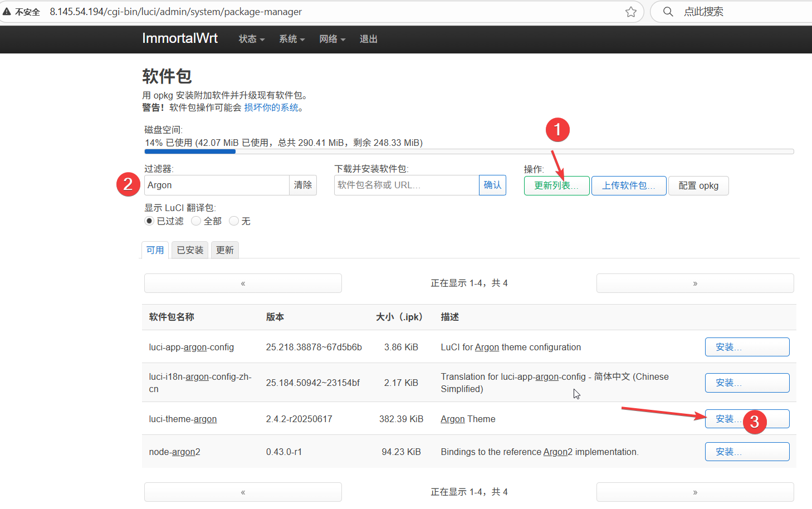Switch to the 已安装 tab
The height and width of the screenshot is (509, 812).
[x=190, y=250]
